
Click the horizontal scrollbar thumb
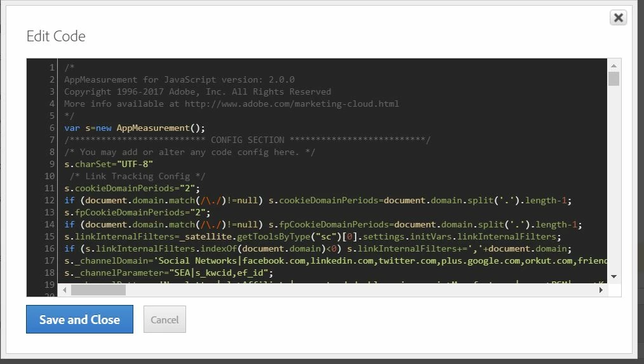point(98,290)
